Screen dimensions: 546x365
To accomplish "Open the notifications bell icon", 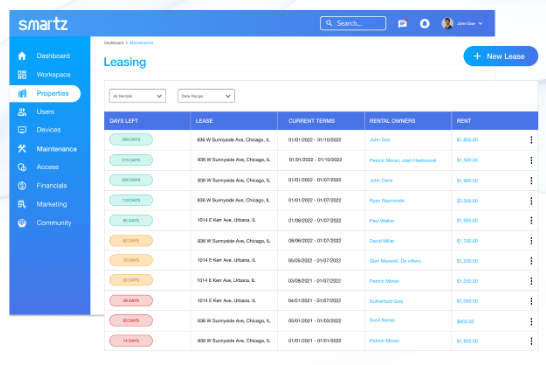I will 424,23.
